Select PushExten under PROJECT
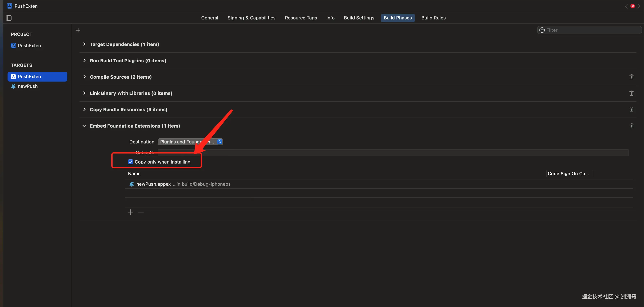The height and width of the screenshot is (307, 644). click(x=29, y=46)
